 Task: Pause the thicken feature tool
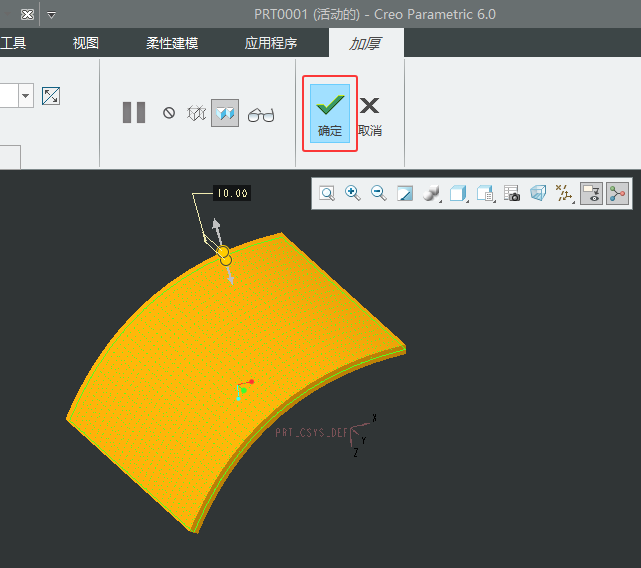(x=134, y=112)
